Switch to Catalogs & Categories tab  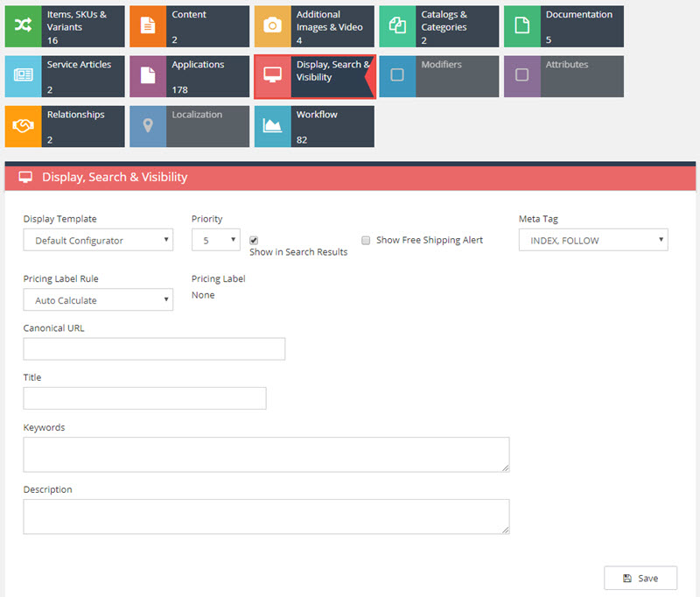point(439,26)
